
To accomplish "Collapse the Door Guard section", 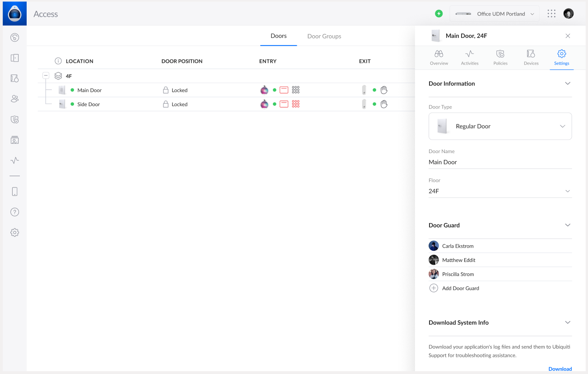I will [568, 225].
